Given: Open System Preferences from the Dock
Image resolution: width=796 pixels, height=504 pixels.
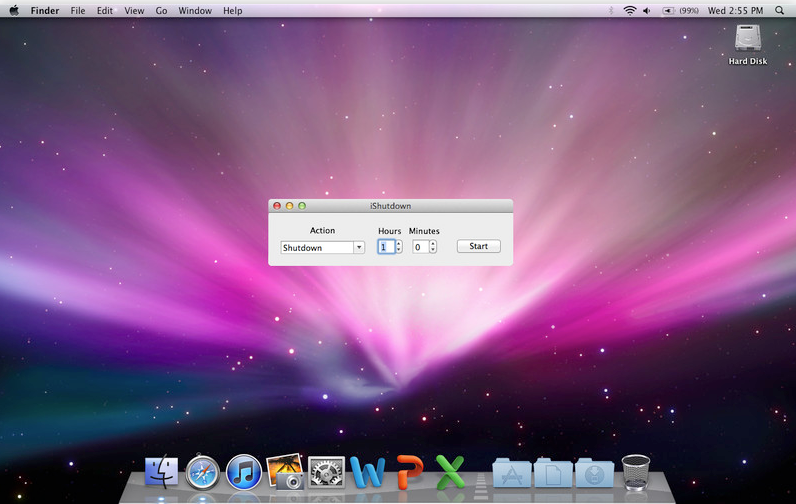Looking at the screenshot, I should 326,472.
